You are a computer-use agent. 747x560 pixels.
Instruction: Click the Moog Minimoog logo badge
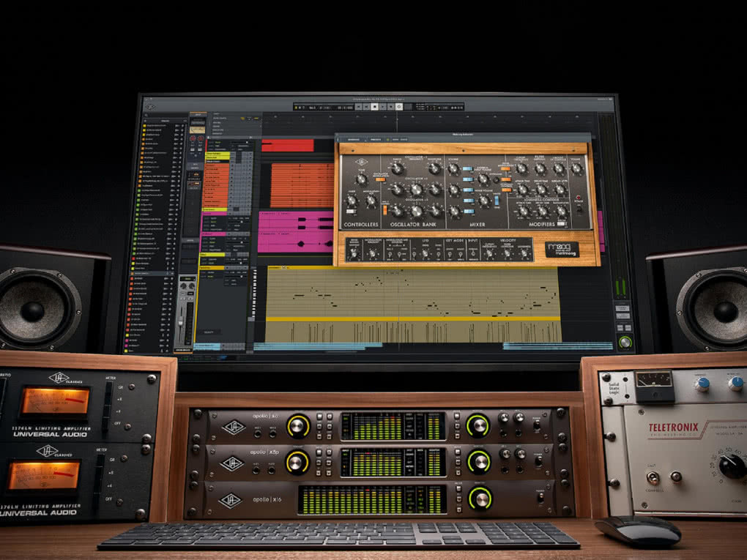click(562, 250)
